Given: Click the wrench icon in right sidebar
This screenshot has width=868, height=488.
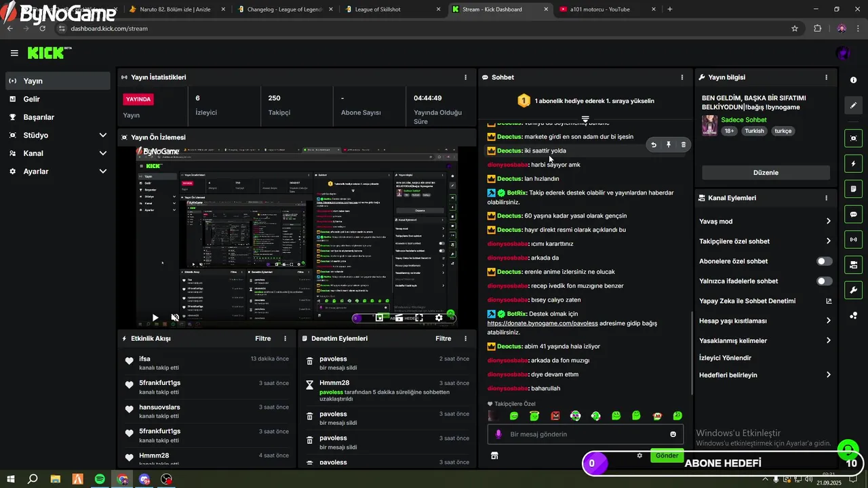Looking at the screenshot, I should coord(853,290).
